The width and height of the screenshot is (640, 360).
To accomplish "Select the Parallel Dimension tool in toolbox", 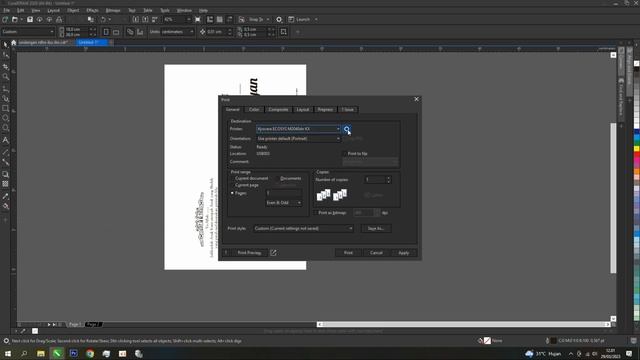I will tap(5, 151).
